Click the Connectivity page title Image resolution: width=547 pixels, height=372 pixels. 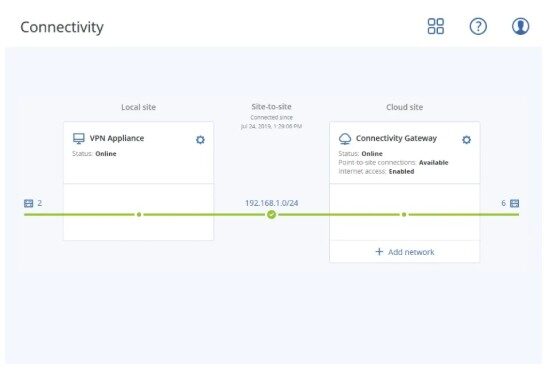click(x=62, y=27)
